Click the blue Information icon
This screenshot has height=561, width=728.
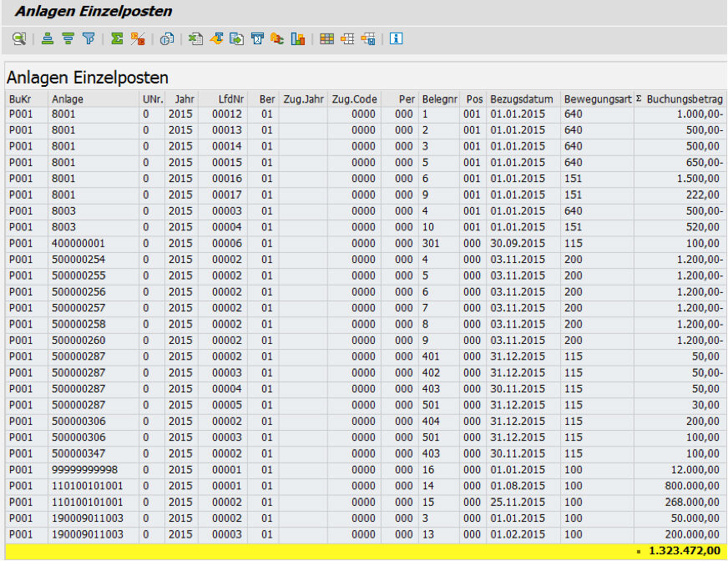(396, 38)
